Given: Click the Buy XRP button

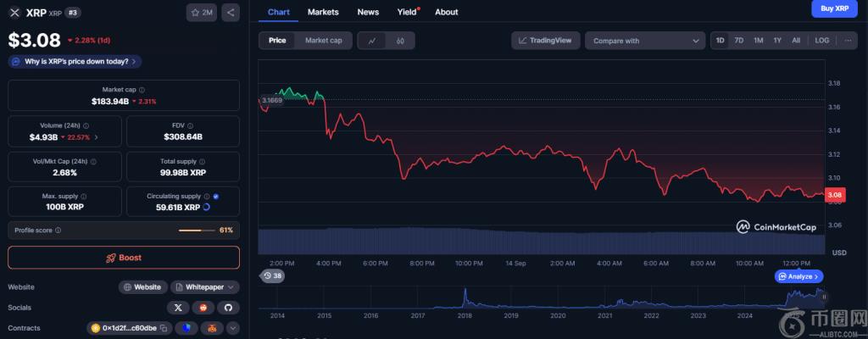Looking at the screenshot, I should (x=834, y=8).
